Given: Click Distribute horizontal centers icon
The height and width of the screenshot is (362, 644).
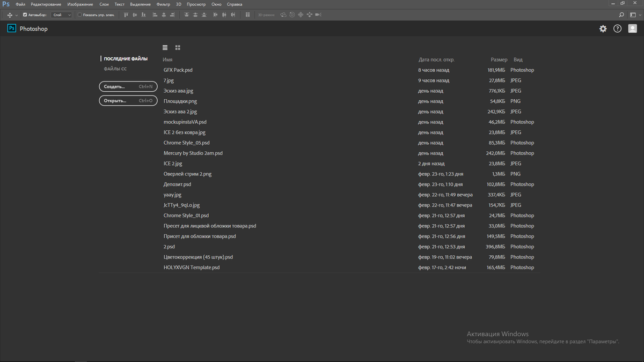Looking at the screenshot, I should pyautogui.click(x=224, y=15).
